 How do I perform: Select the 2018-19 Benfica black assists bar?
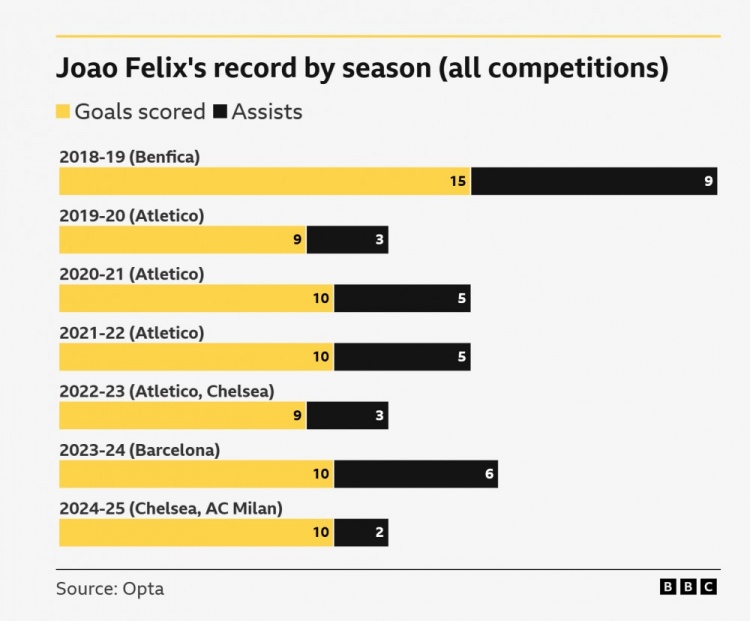tap(594, 181)
